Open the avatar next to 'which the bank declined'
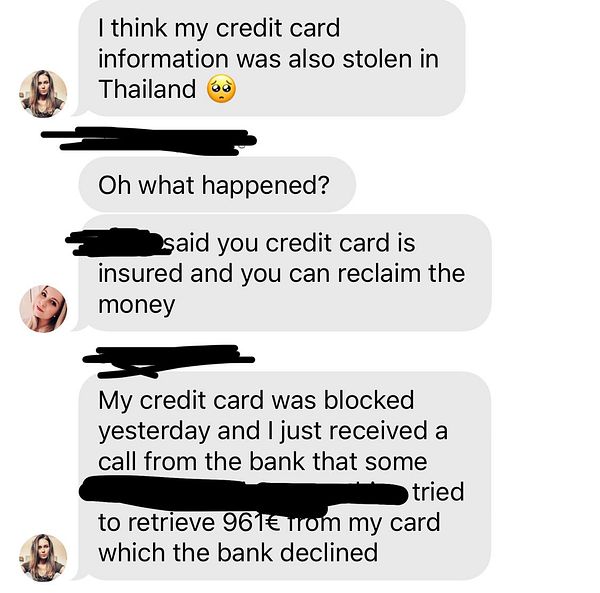The height and width of the screenshot is (593, 600). 43,558
